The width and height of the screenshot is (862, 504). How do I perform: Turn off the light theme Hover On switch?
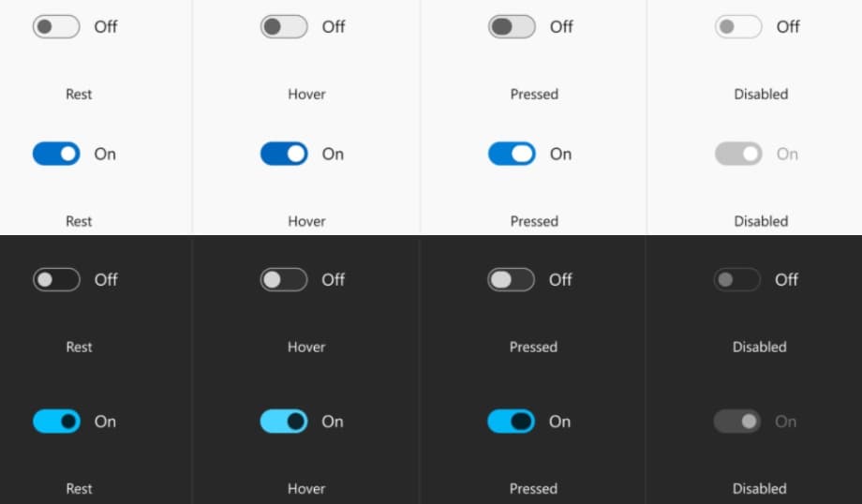[284, 154]
